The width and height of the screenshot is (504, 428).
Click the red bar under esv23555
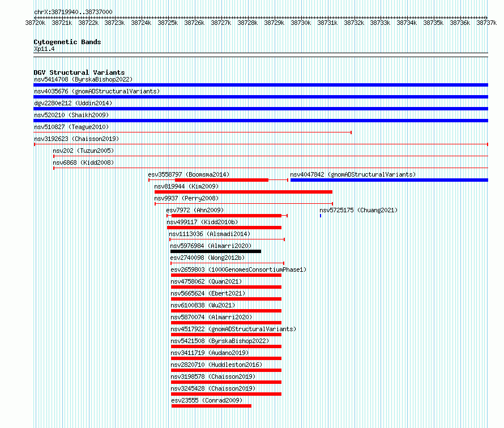point(211,406)
